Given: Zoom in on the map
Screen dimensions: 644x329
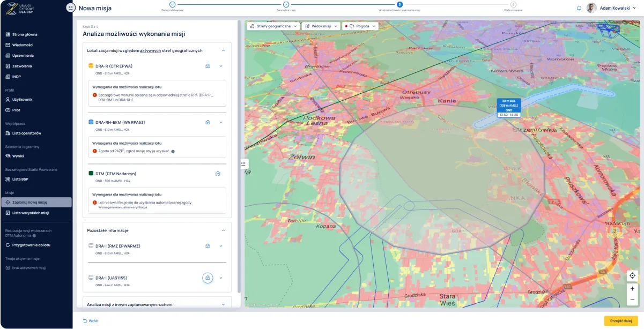Looking at the screenshot, I should click(632, 288).
